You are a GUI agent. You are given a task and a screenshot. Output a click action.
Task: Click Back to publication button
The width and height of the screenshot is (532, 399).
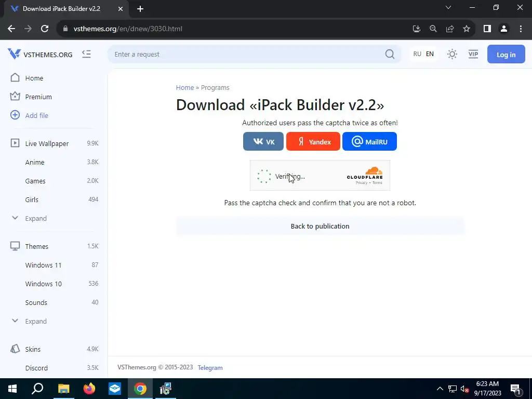tap(320, 227)
